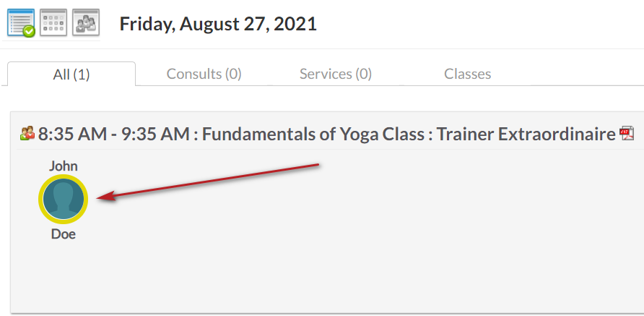This screenshot has width=644, height=316.
Task: Click the 8:35 AM - 9:35 AM time text
Action: point(114,134)
